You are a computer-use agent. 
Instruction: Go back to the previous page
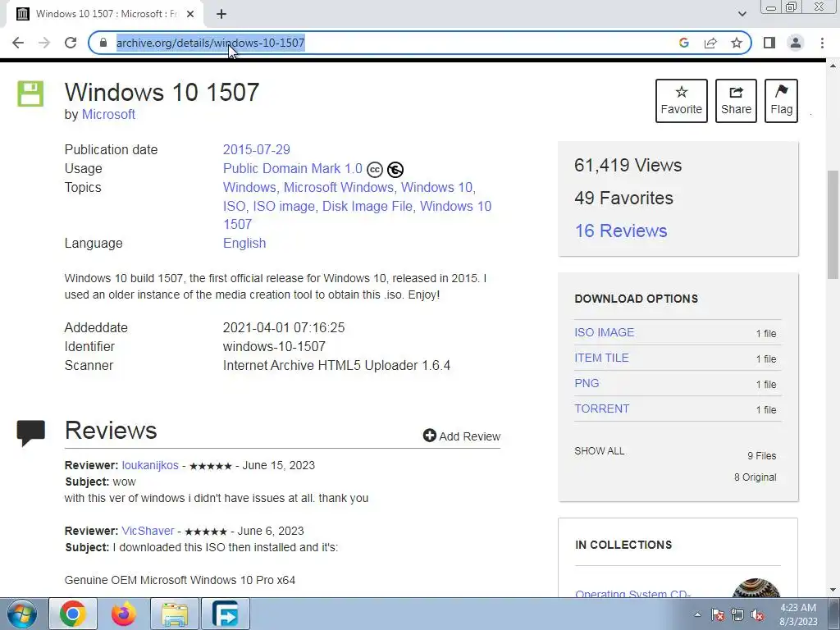click(x=18, y=43)
